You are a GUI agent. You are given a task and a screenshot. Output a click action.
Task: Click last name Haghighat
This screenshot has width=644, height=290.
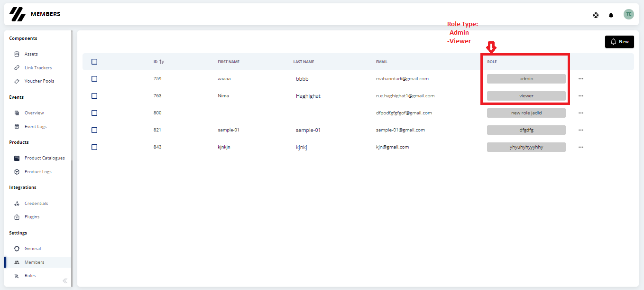308,96
